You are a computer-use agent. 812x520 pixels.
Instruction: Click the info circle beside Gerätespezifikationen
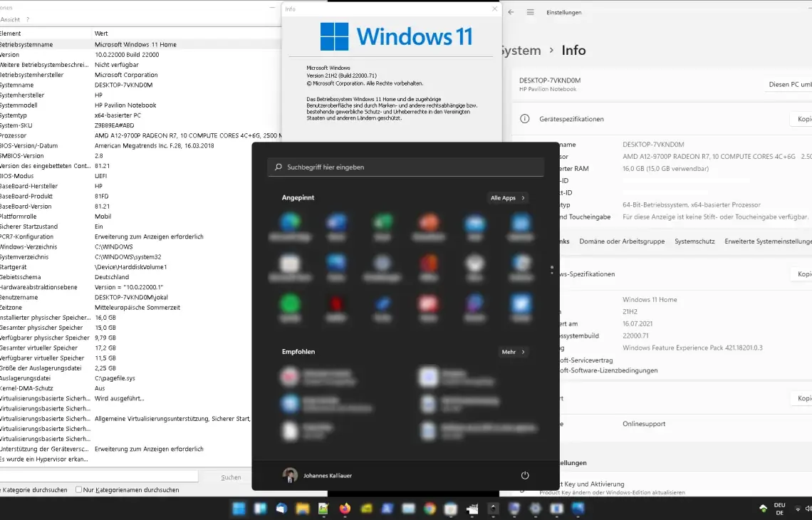point(524,119)
